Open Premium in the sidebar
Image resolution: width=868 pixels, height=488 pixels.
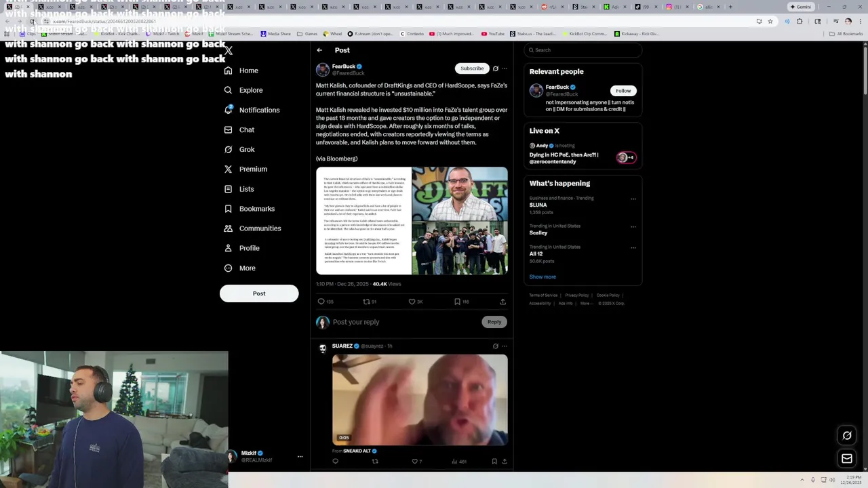click(245, 169)
